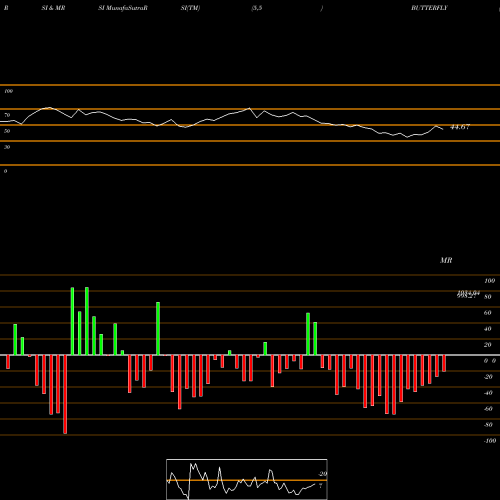
Task: Click the overlapping 1034.04 price value text
Action: [x=469, y=293]
